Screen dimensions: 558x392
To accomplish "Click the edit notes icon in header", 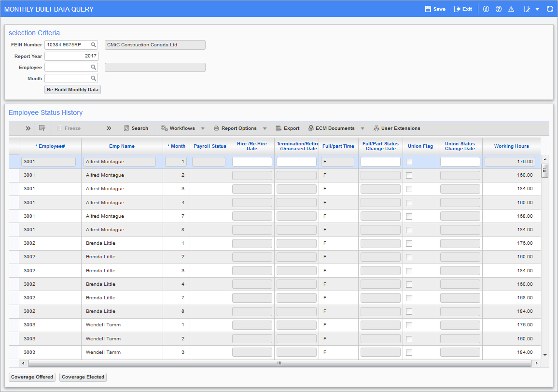I will point(527,9).
